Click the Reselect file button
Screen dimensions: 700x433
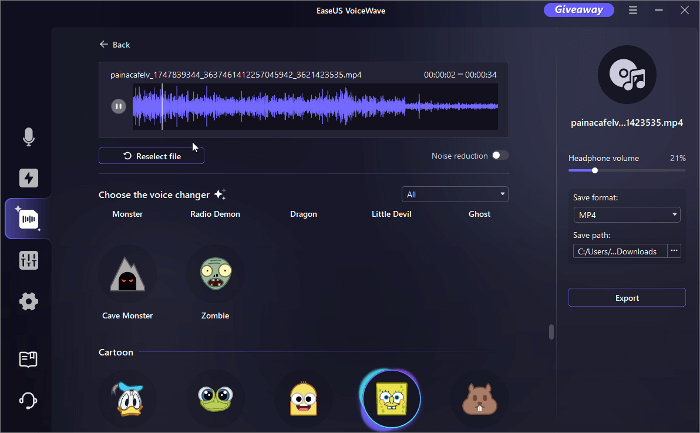(x=151, y=156)
